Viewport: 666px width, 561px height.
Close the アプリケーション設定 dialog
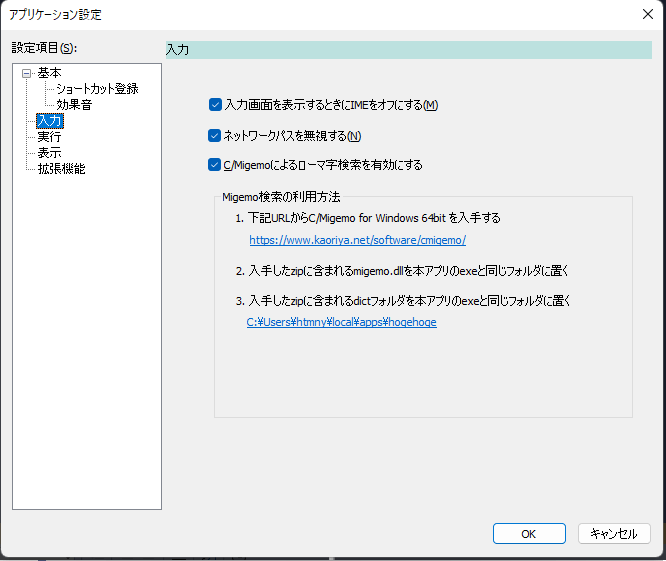tap(648, 14)
